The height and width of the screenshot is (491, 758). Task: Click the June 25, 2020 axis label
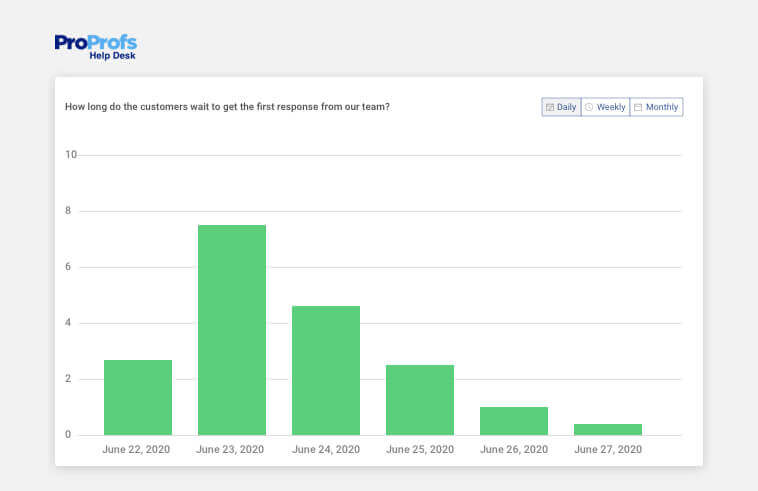419,449
